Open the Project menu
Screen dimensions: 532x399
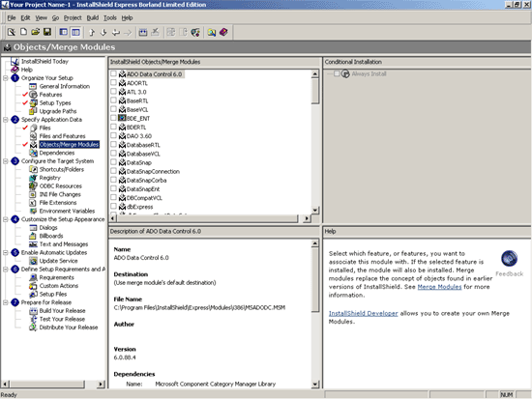[73, 17]
